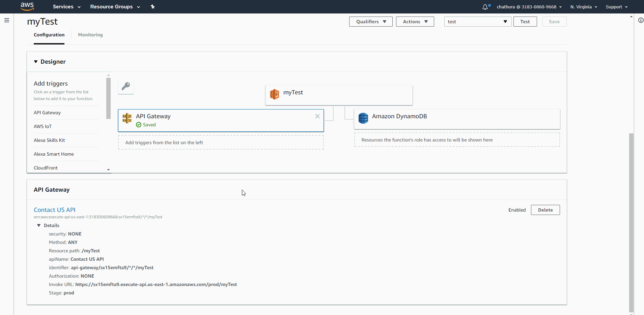This screenshot has height=315, width=644.
Task: Add AWS IoT trigger from list
Action: click(43, 126)
